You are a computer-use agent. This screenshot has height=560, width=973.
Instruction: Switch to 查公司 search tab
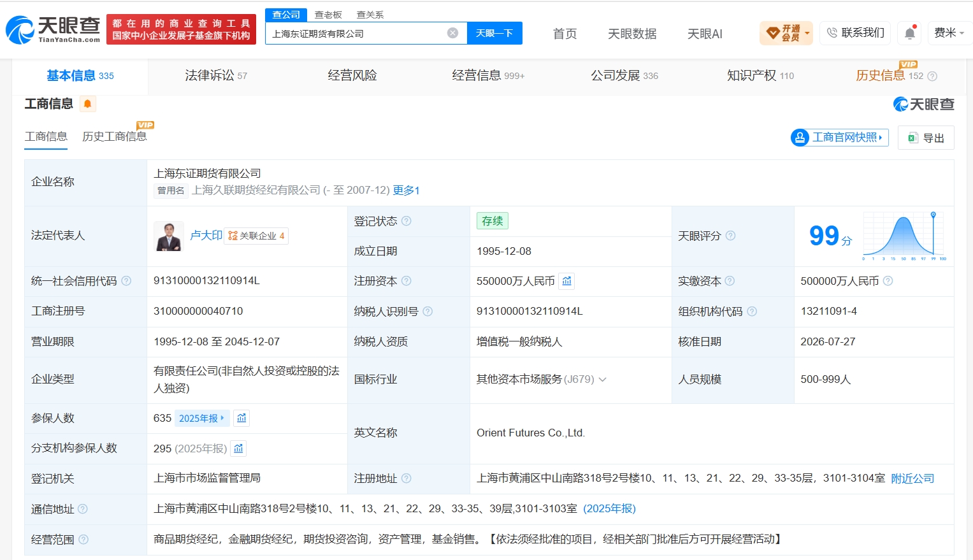286,15
